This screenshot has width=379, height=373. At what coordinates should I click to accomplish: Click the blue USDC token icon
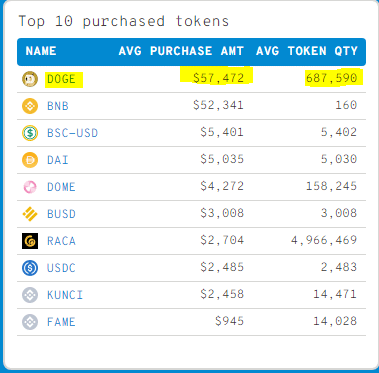[30, 268]
